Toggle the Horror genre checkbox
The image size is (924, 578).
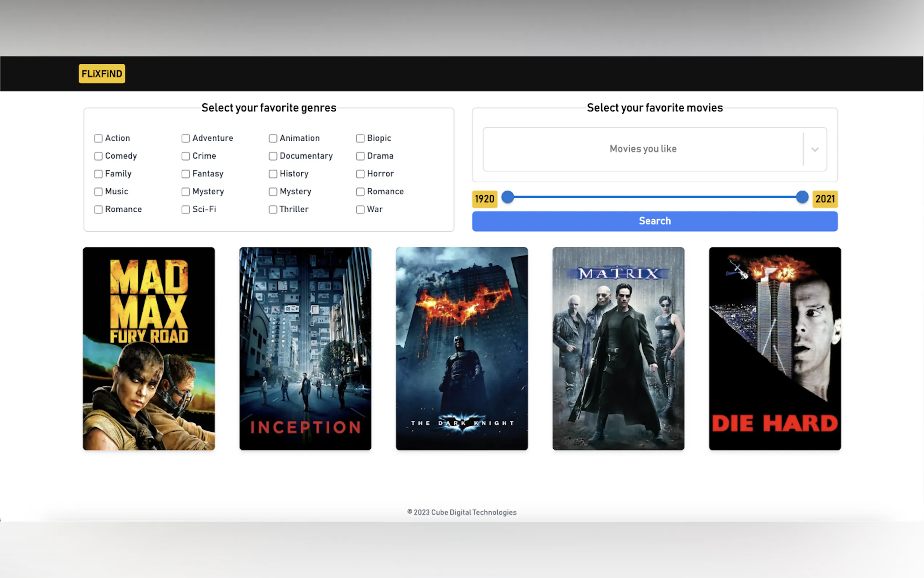point(360,174)
